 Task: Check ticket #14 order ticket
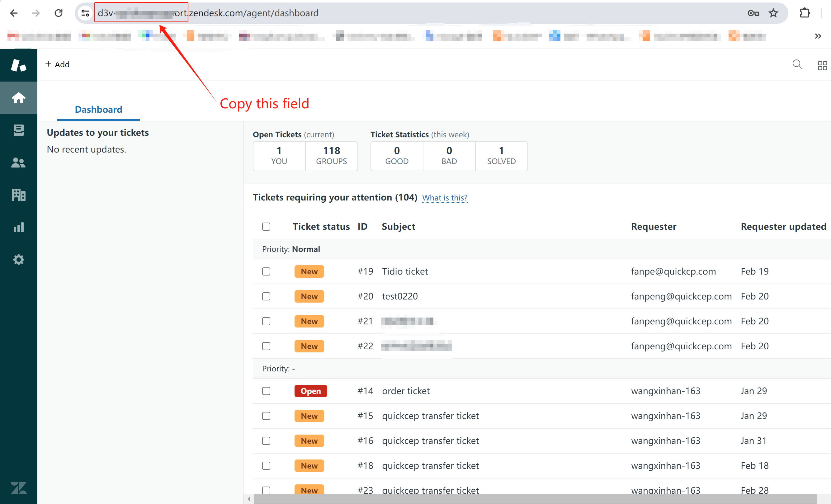click(x=266, y=391)
